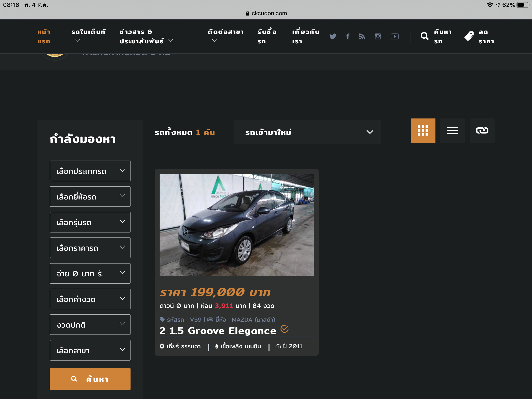This screenshot has width=532, height=399.
Task: Open the RSS feed icon
Action: click(362, 36)
